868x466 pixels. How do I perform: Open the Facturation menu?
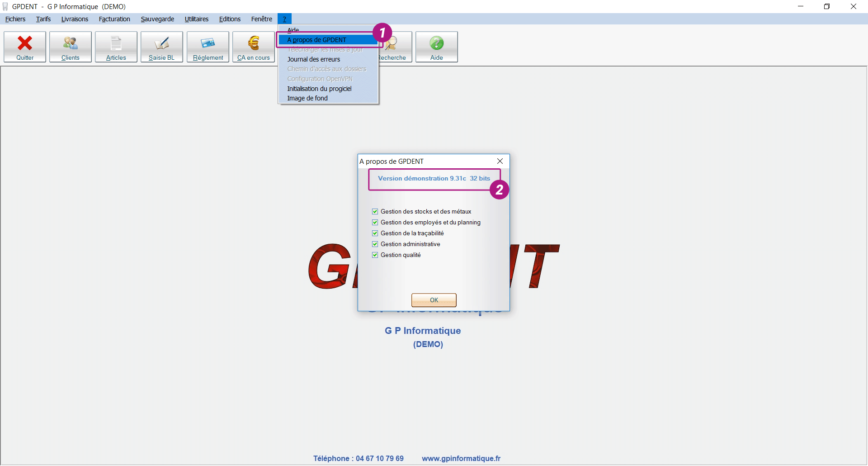114,19
